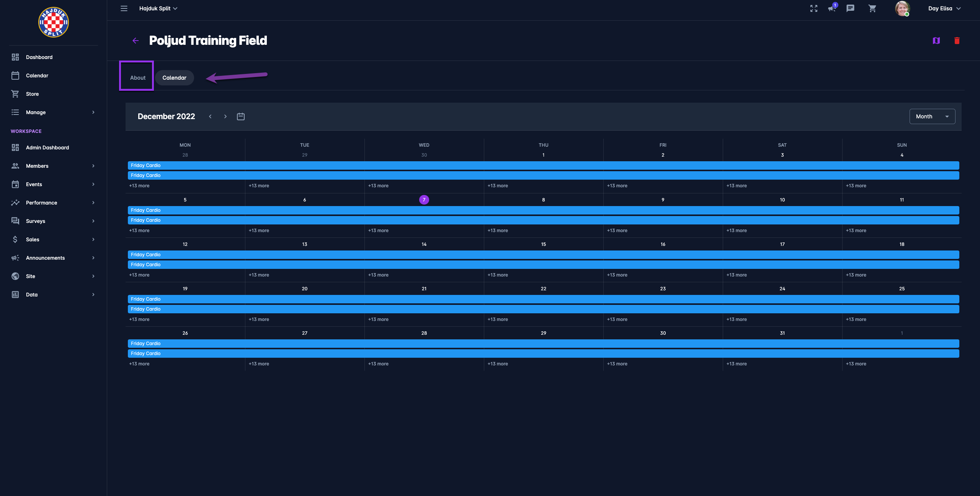
Task: Toggle the hamburger sidebar menu
Action: click(124, 8)
